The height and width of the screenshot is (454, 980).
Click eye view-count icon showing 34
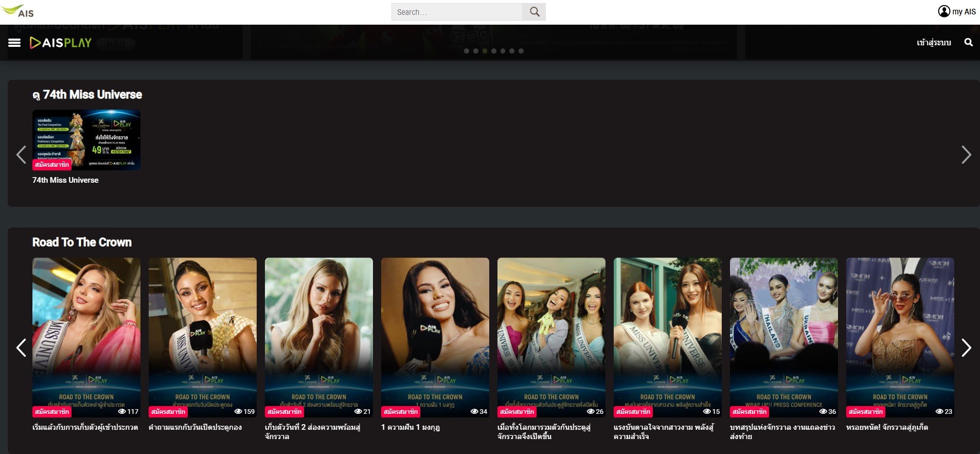pos(474,412)
